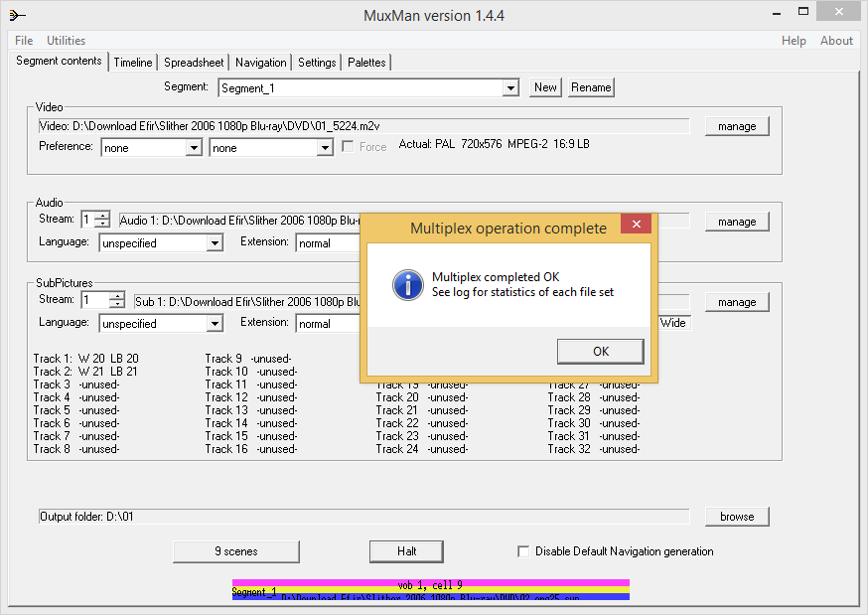Close the Multiplex operation complete dialog

click(636, 224)
